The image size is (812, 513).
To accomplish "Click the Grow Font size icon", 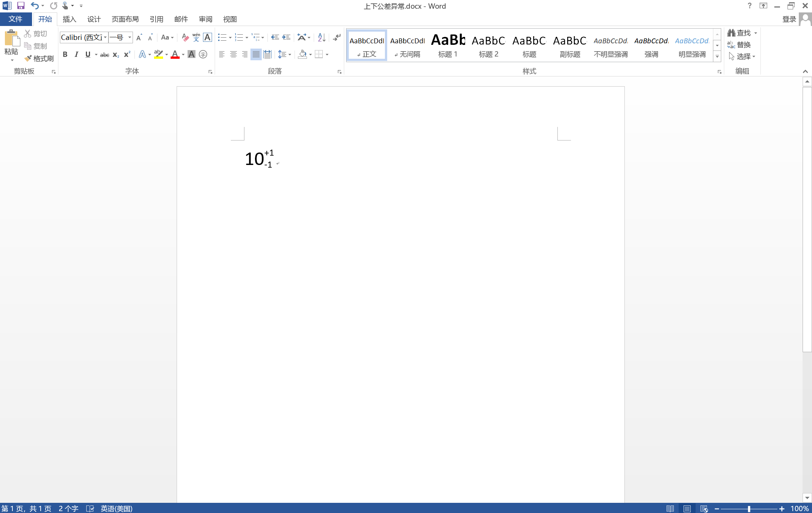I will point(139,37).
